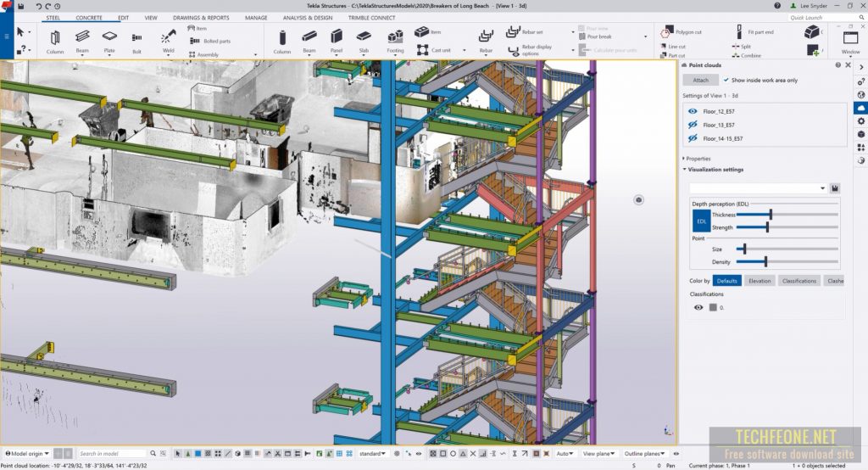The height and width of the screenshot is (470, 868).
Task: Click the Rebar set tool
Action: click(525, 32)
